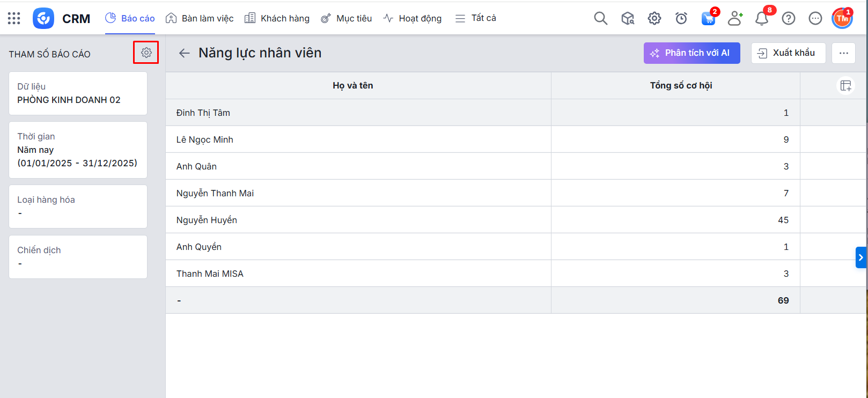The height and width of the screenshot is (398, 868).
Task: Switch to the Khách hàng tab
Action: tap(277, 18)
